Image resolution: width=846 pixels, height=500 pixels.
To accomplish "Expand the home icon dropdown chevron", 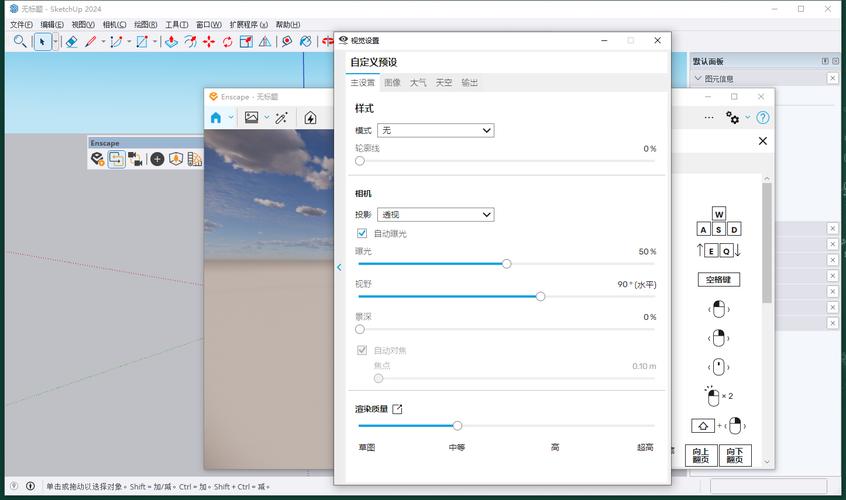I will (x=231, y=118).
